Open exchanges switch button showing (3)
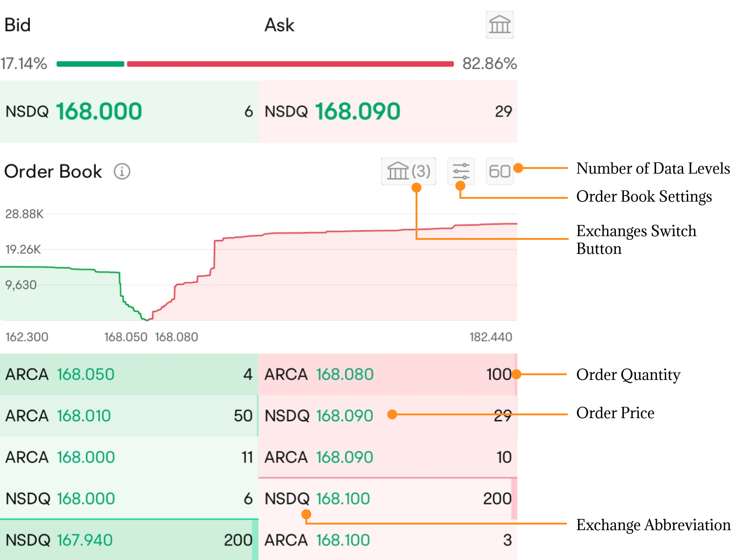Screen dimensions: 734x560 pyautogui.click(x=409, y=171)
